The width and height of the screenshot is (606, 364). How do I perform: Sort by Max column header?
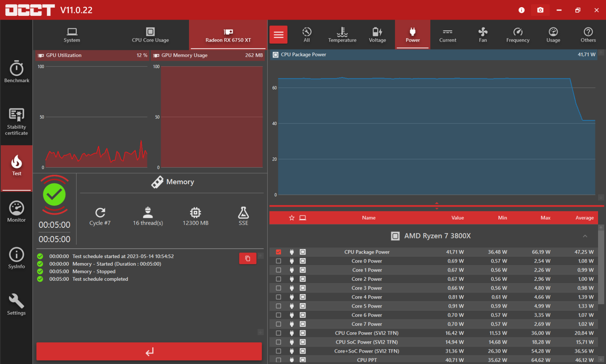click(x=545, y=218)
